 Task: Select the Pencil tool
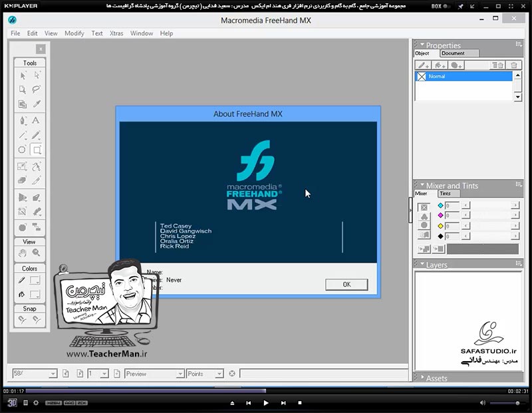point(37,135)
